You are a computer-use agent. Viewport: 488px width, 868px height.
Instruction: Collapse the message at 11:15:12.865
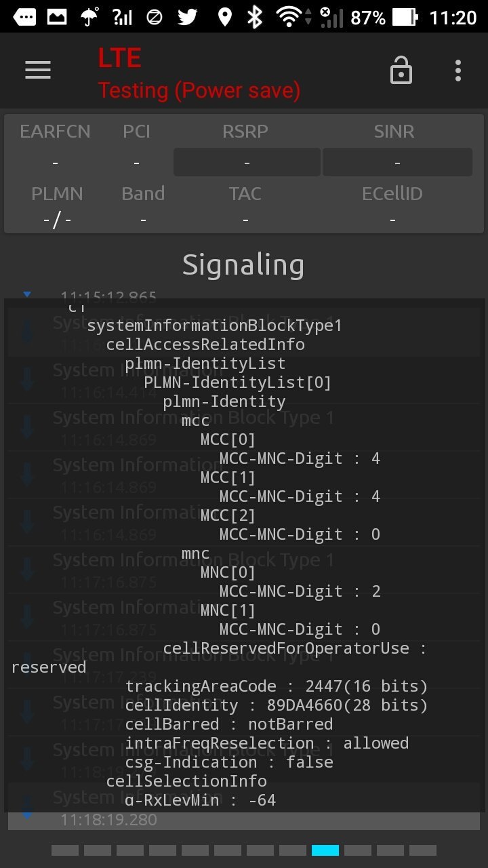(x=27, y=295)
